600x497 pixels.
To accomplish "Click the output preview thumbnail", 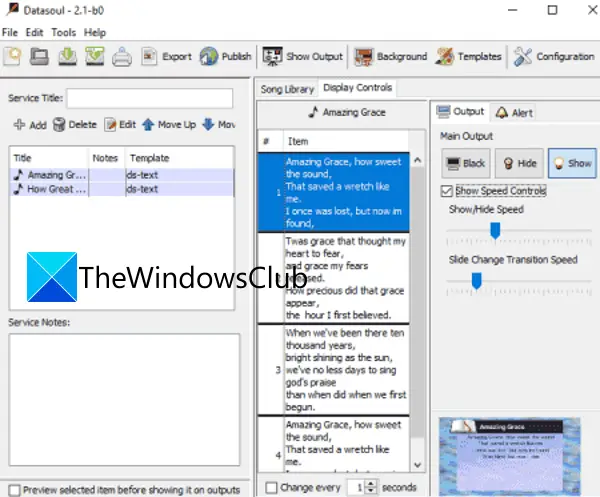I will [510, 456].
